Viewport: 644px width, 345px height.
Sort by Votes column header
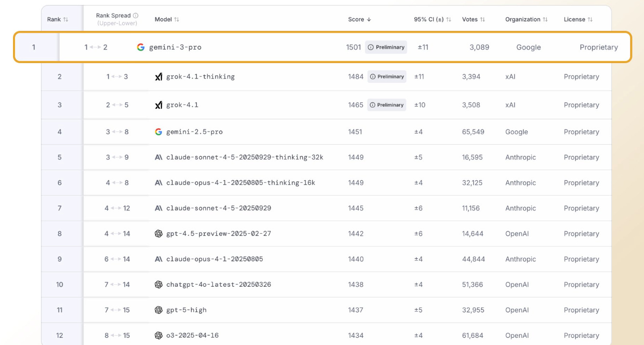pos(473,19)
